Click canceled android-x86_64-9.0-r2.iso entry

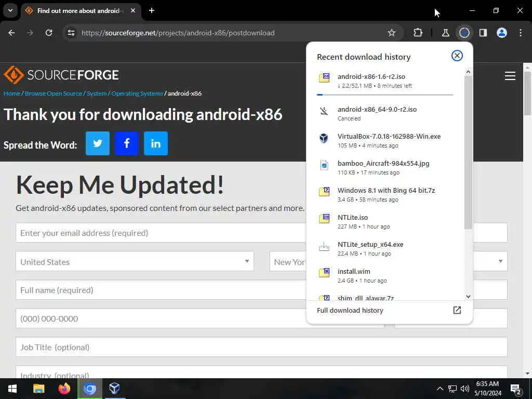point(385,113)
